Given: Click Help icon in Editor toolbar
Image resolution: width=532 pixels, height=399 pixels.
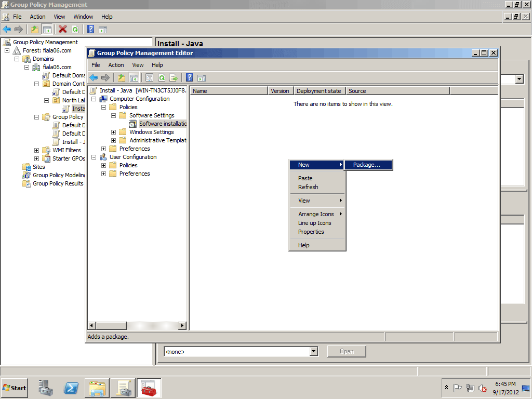Looking at the screenshot, I should (189, 78).
